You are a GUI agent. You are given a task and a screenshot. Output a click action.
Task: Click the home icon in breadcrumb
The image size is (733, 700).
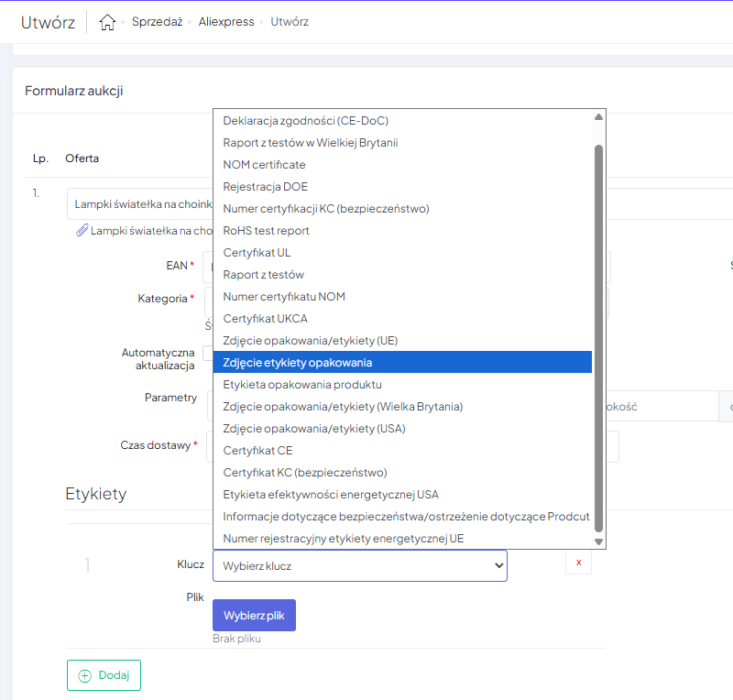point(107,22)
